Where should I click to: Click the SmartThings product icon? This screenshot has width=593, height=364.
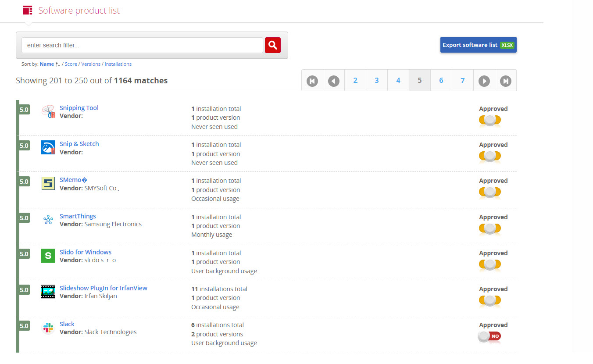[x=48, y=220]
